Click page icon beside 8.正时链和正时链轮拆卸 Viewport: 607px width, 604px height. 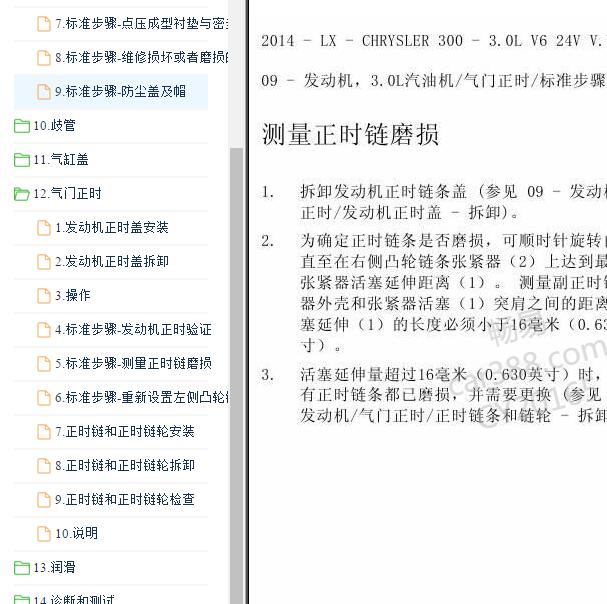point(44,466)
